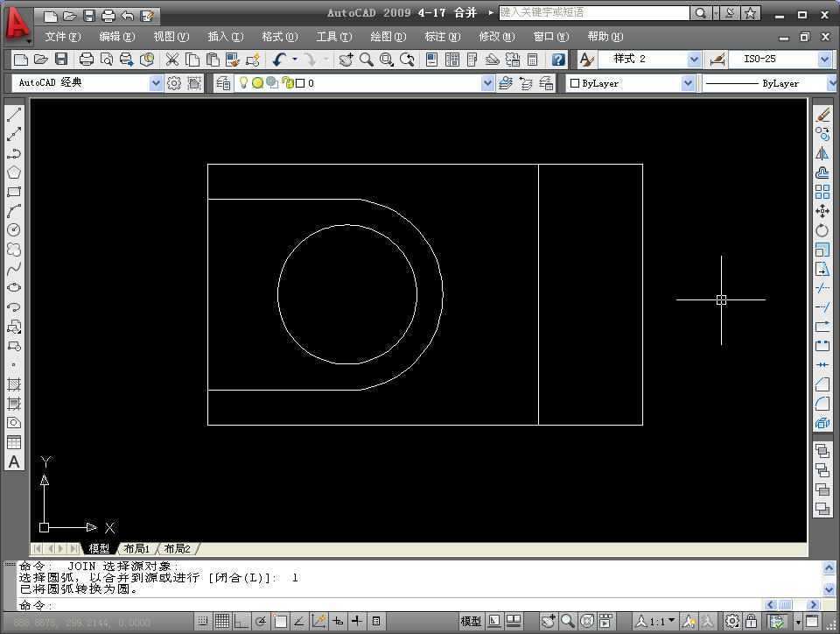This screenshot has width=840, height=634.
Task: Click the Trim tool
Action: 822,288
